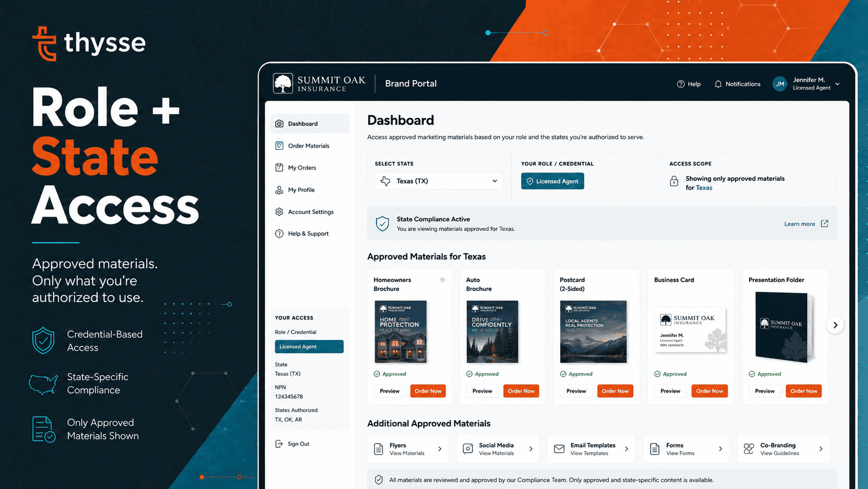Screen dimensions: 868x489
Task: Click the Dashboard sidebar icon
Action: (x=279, y=124)
